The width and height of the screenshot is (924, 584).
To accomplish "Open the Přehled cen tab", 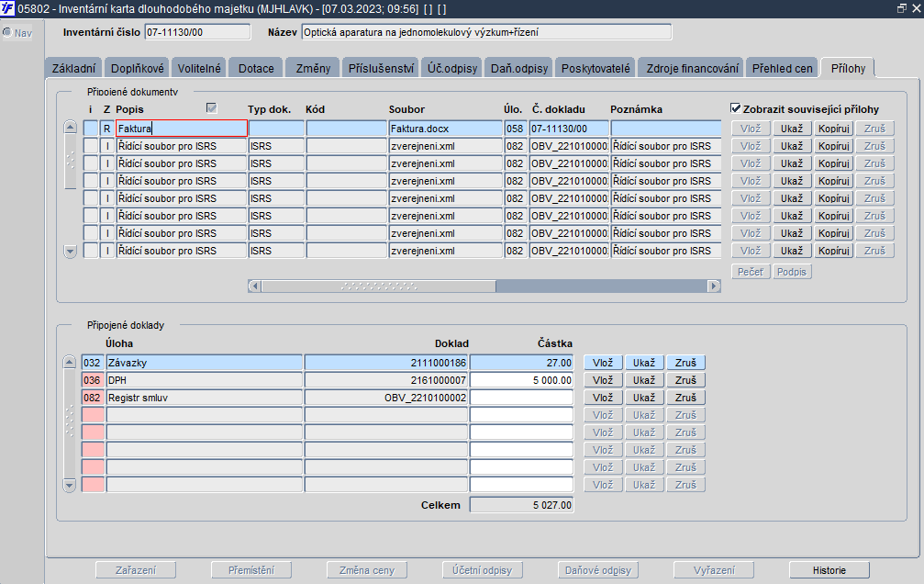I will [781, 68].
